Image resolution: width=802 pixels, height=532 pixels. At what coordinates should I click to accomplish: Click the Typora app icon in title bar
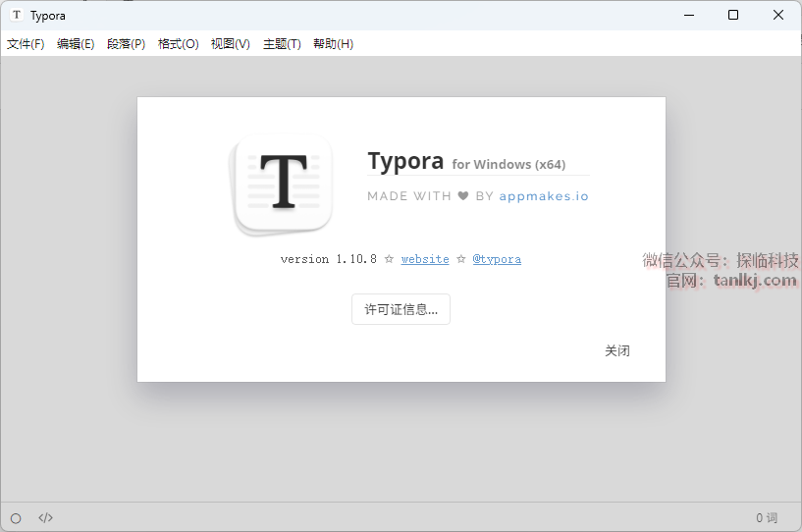coord(17,16)
